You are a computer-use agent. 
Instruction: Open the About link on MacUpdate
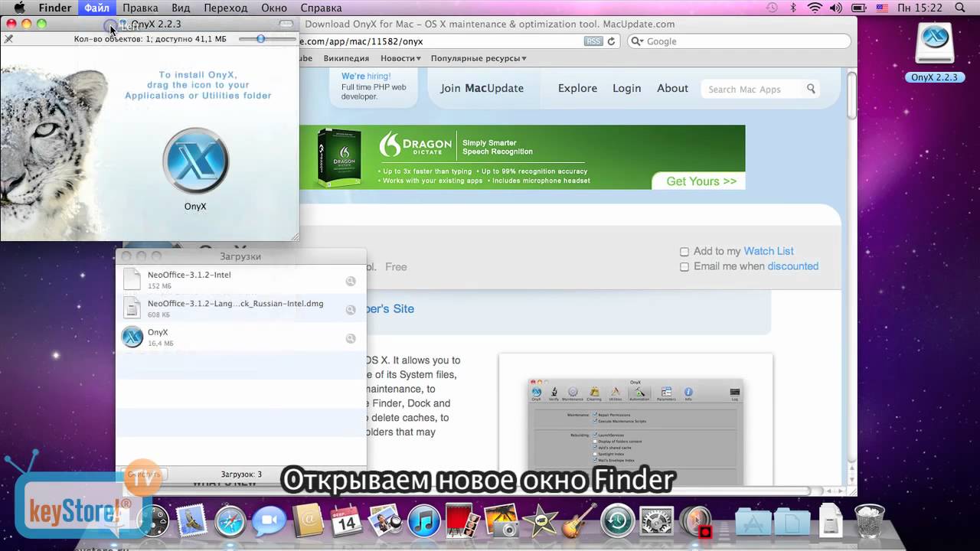click(x=672, y=88)
